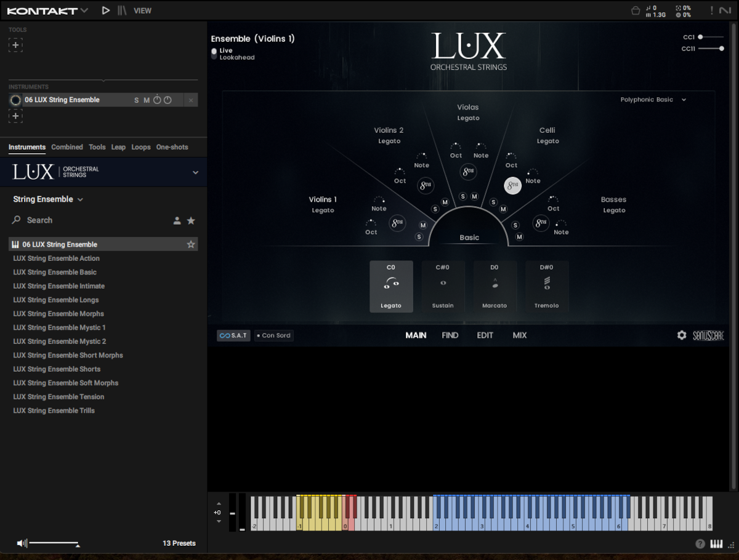
Task: Switch to the MIX tab
Action: (520, 335)
